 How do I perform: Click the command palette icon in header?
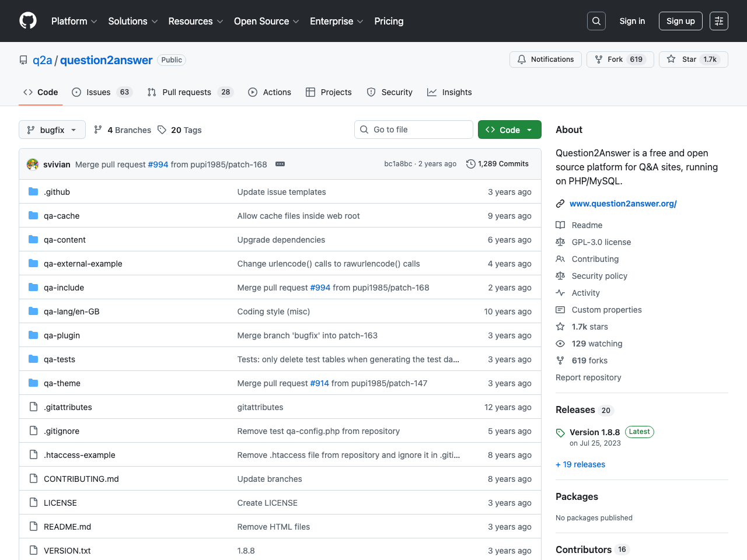718,21
